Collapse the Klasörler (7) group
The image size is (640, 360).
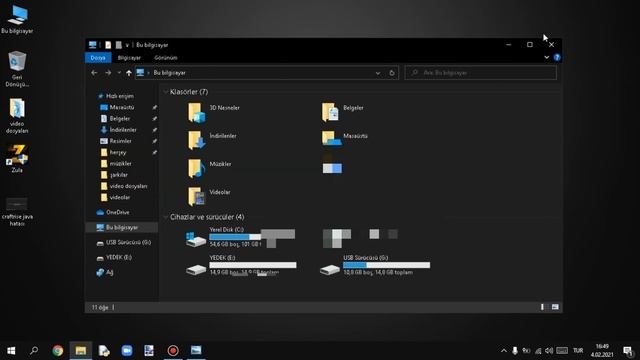coord(166,92)
